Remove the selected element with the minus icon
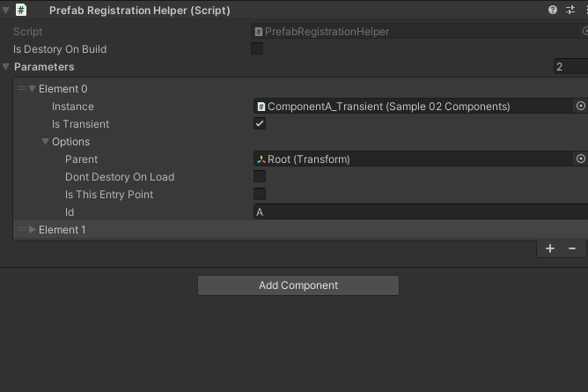The height and width of the screenshot is (392, 588). [x=572, y=248]
